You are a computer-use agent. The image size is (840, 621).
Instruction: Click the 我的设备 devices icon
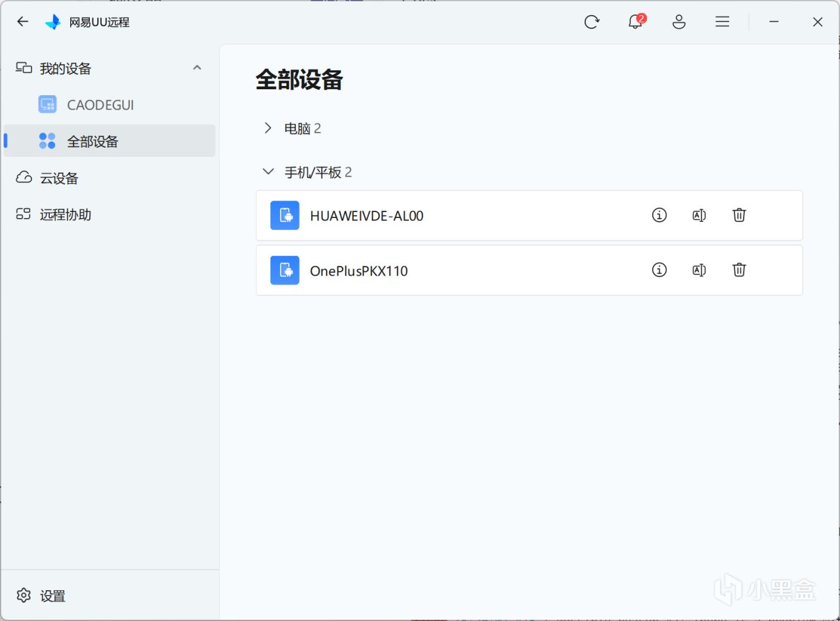[x=24, y=68]
